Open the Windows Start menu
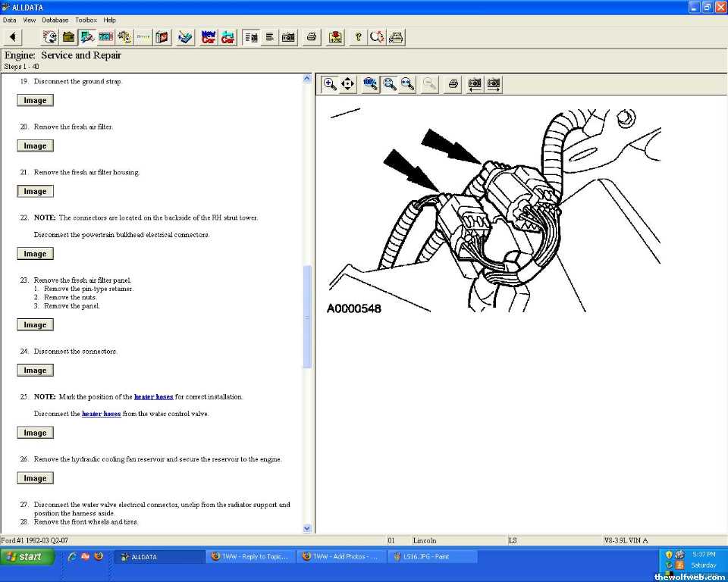 (x=28, y=556)
